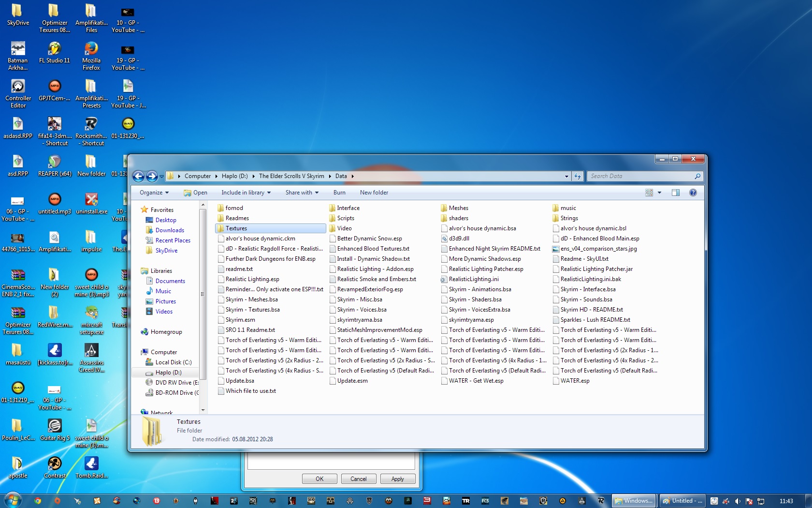Select Pictures library in sidebar
This screenshot has width=812, height=508.
tap(166, 301)
